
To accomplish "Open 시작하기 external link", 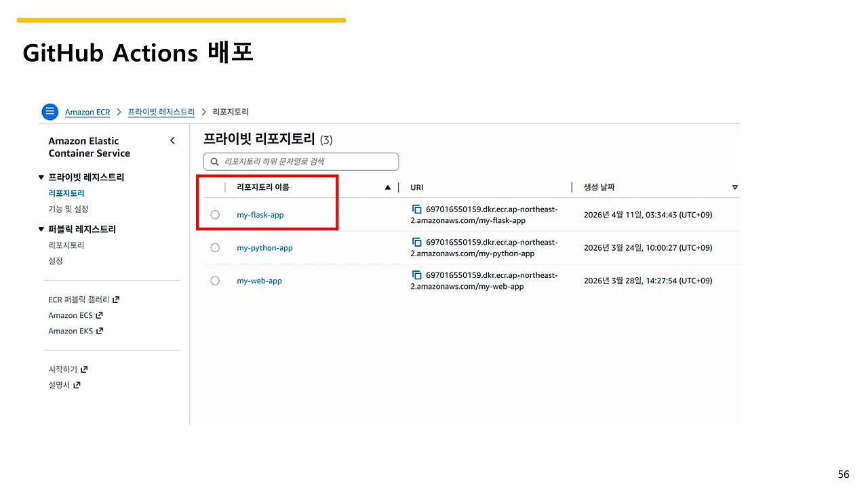I will pos(68,369).
